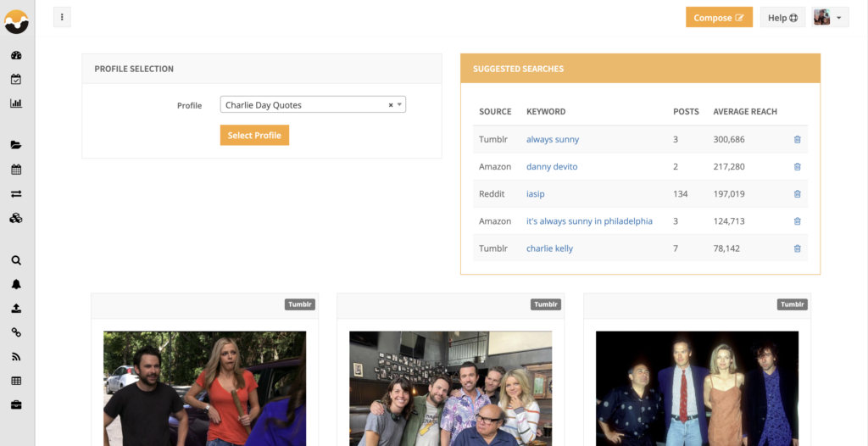Click the KEYWORD column header
The height and width of the screenshot is (446, 868).
click(546, 112)
